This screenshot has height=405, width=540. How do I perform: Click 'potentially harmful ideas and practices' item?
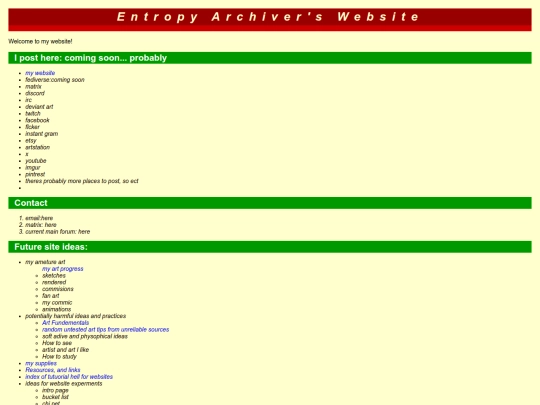tap(75, 316)
